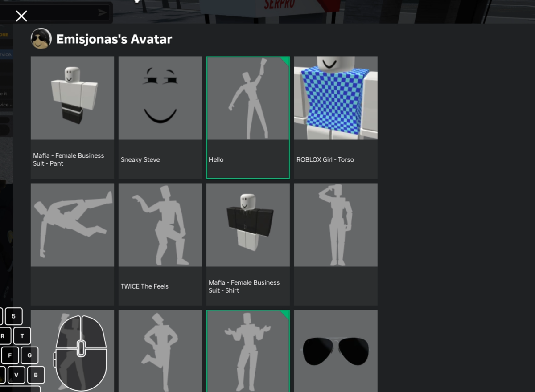Close the avatar inspect panel
535x392 pixels.
click(21, 16)
